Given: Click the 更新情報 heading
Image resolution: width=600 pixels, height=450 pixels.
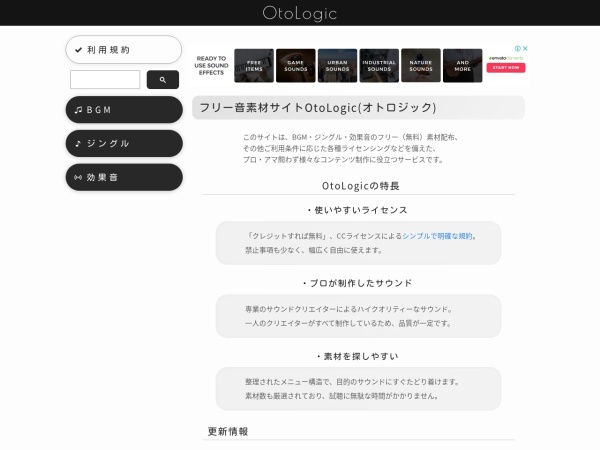Looking at the screenshot, I should [228, 432].
